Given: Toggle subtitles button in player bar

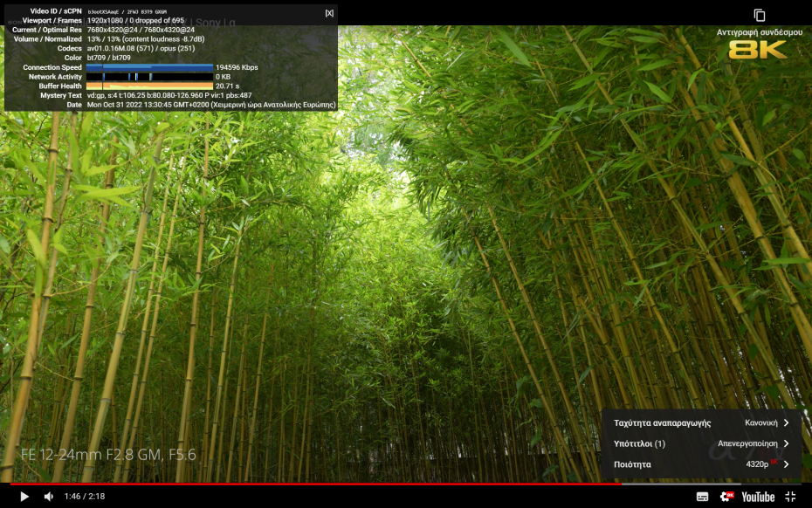Looking at the screenshot, I should coord(702,497).
